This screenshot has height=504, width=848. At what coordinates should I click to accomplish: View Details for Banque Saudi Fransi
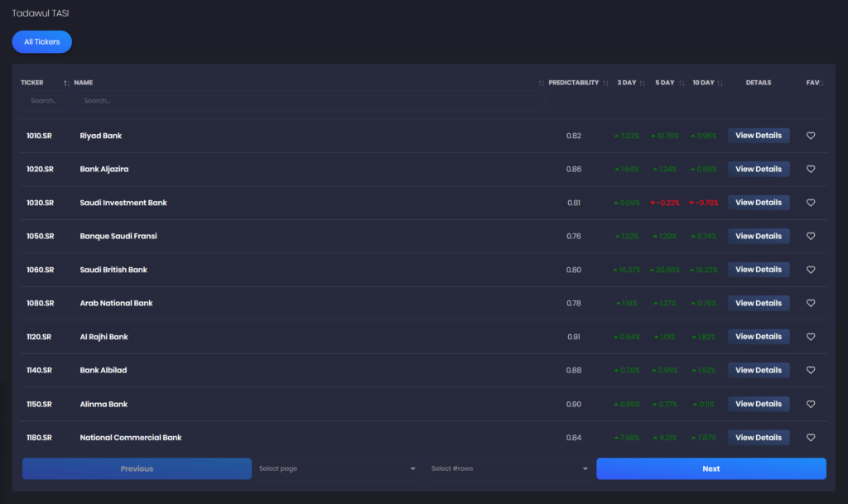759,236
